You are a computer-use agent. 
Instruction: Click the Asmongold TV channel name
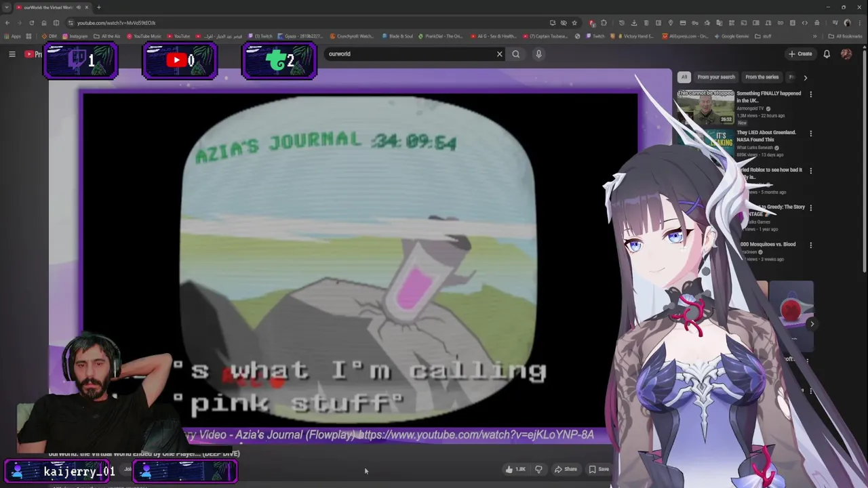[x=750, y=108]
